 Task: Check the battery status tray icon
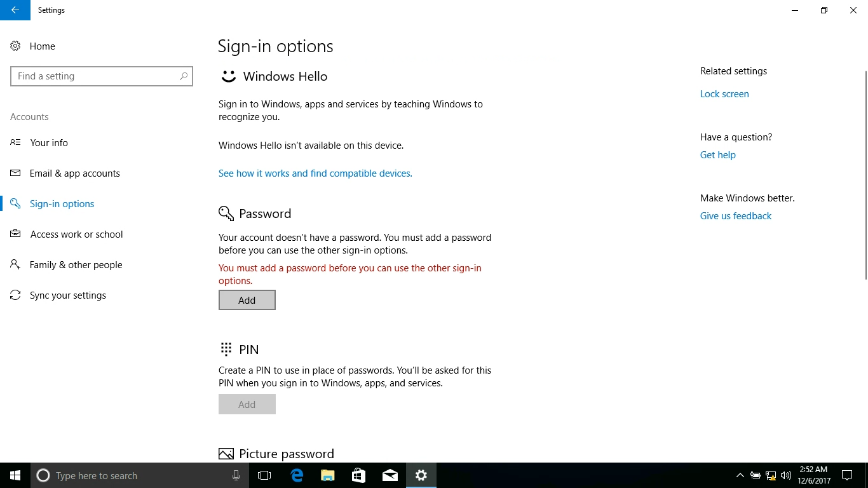(756, 475)
